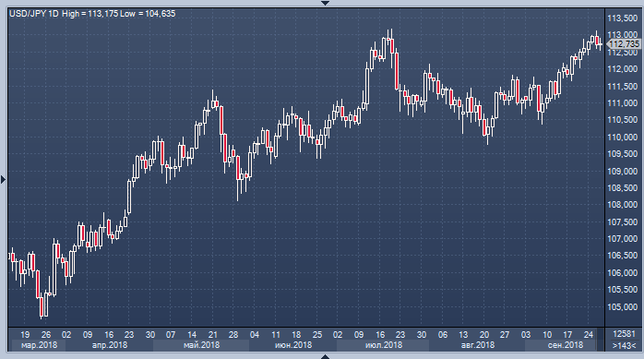
Task: Select the мар.2018 month label
Action: 39,345
